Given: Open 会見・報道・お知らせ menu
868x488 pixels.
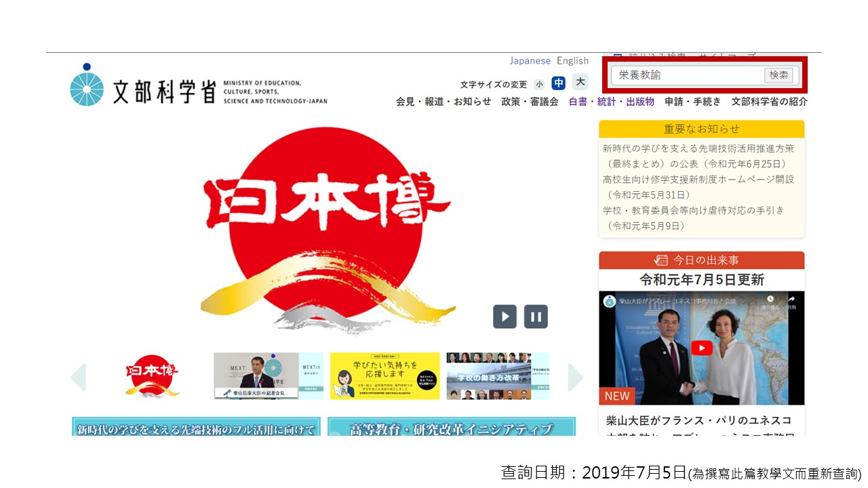Looking at the screenshot, I should point(443,102).
